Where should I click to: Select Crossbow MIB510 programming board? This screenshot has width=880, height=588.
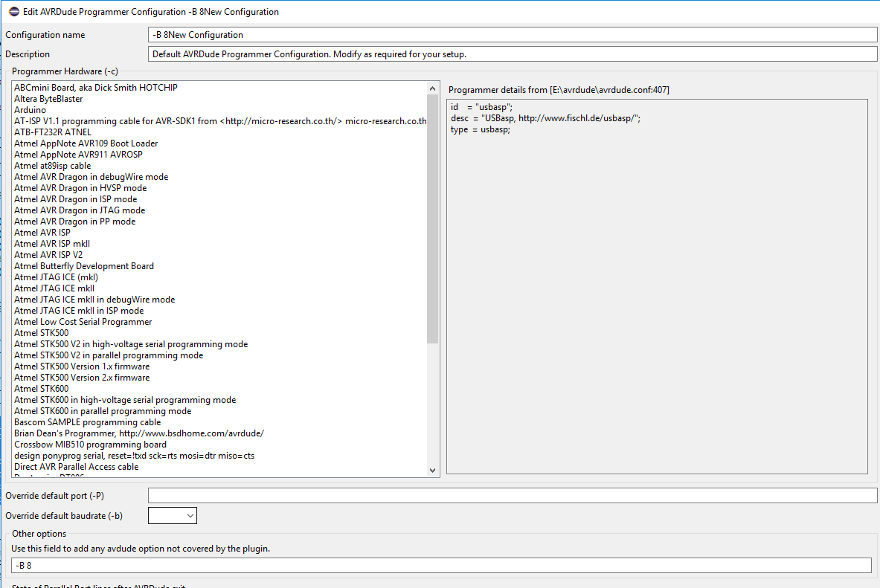pyautogui.click(x=90, y=445)
